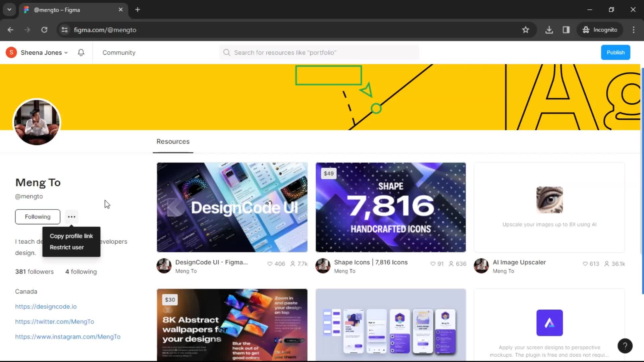Click the Figma community search icon
This screenshot has height=362, width=644.
(227, 52)
